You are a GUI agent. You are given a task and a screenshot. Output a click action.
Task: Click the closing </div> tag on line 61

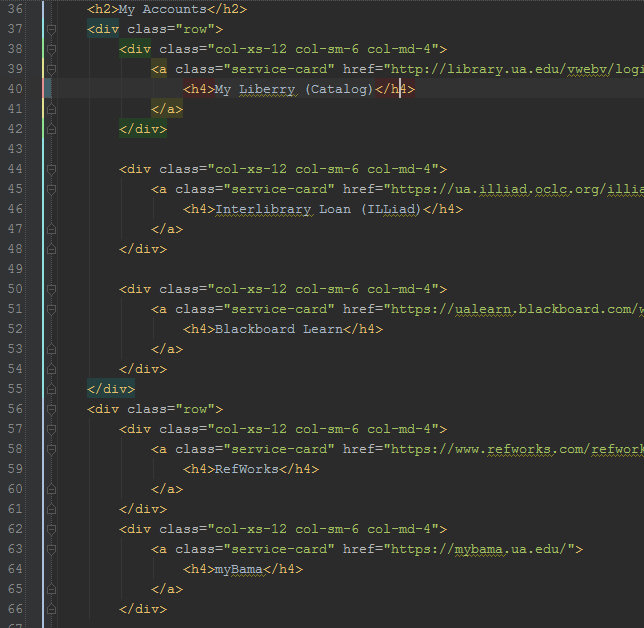click(143, 509)
